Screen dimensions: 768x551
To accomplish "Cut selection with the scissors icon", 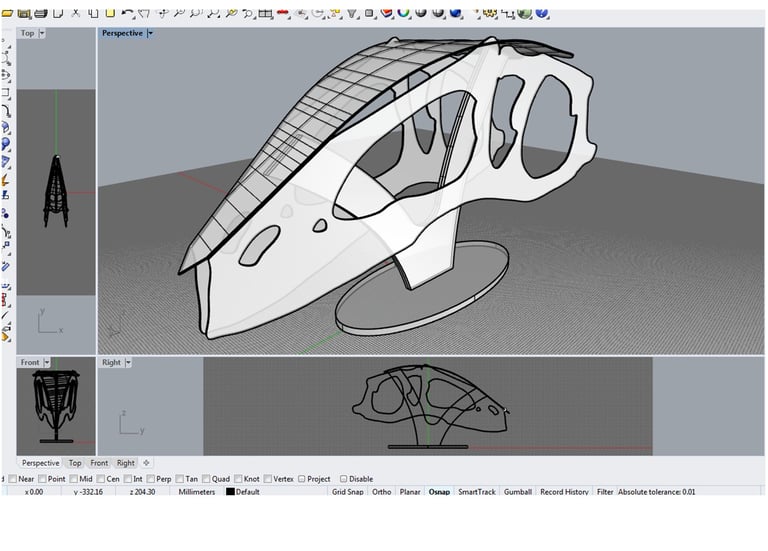I will (75, 13).
